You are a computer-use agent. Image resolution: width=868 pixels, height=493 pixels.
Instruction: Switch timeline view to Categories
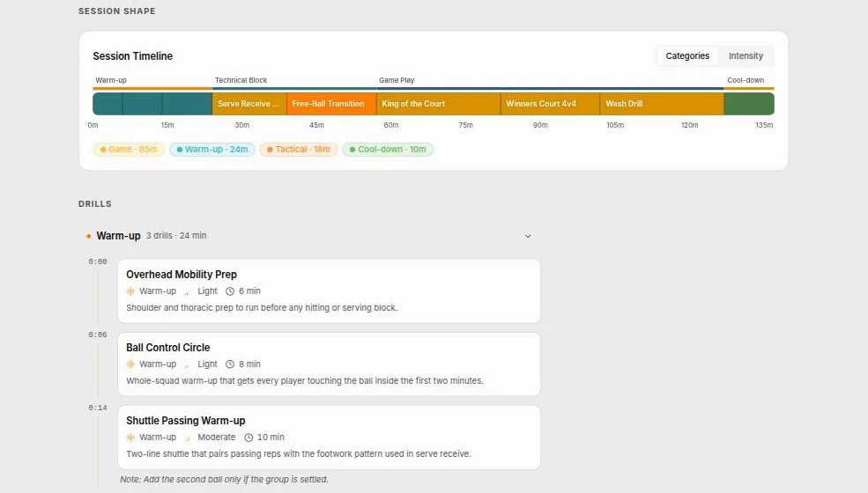tap(687, 55)
